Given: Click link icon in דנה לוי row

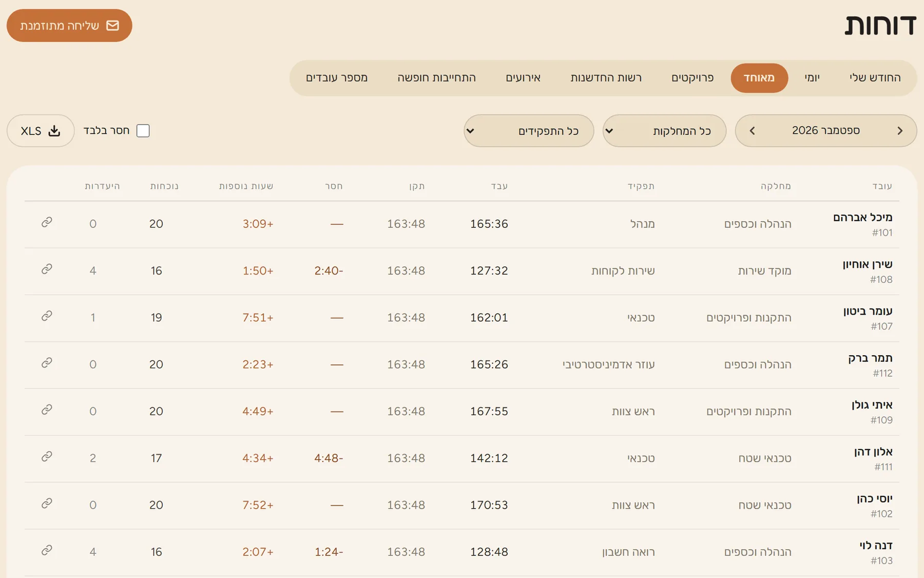Looking at the screenshot, I should coord(47,550).
